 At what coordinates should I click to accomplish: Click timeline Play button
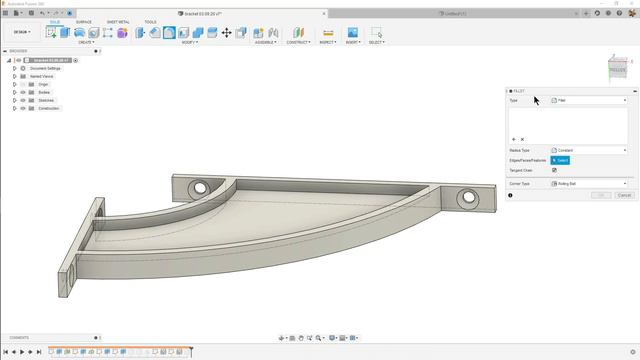(x=22, y=352)
